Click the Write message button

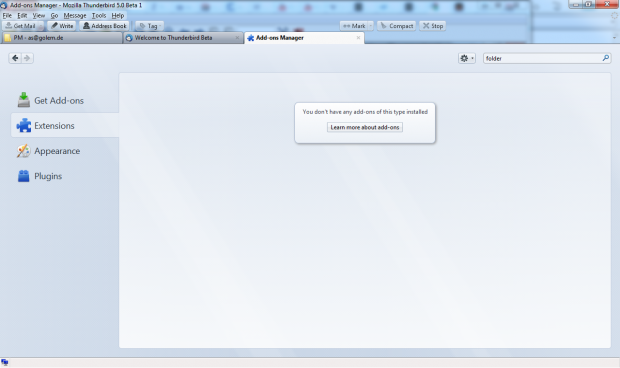point(62,26)
